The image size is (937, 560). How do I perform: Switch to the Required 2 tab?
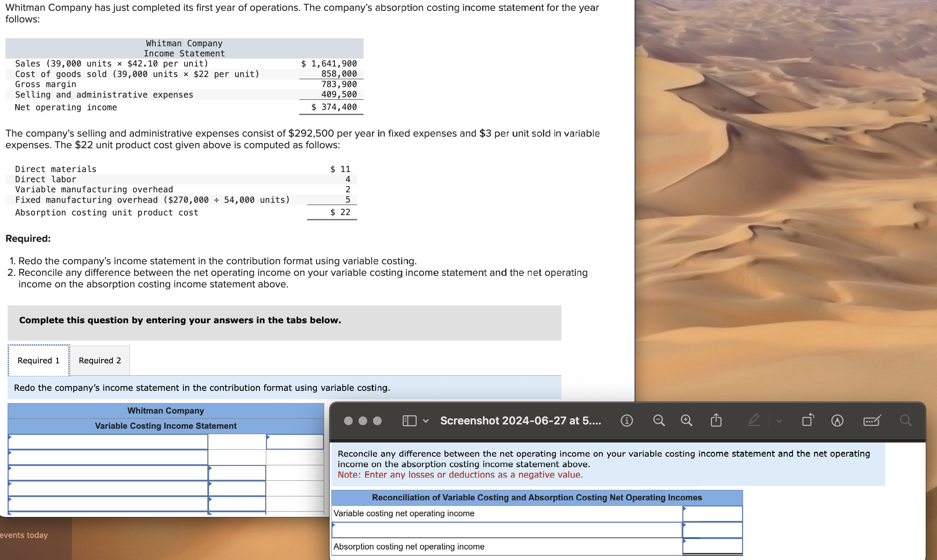pos(99,360)
